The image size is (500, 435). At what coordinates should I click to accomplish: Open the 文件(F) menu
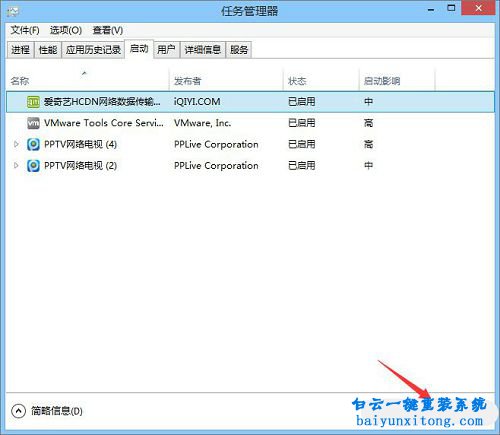click(x=25, y=30)
